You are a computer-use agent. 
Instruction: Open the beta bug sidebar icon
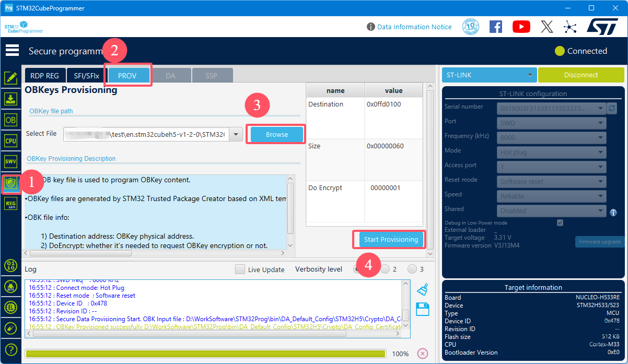[x=11, y=286]
